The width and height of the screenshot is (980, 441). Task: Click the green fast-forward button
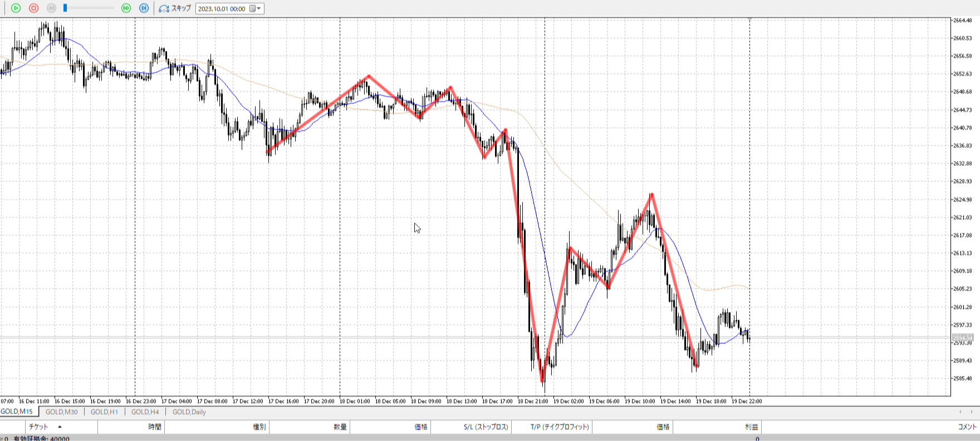click(126, 8)
